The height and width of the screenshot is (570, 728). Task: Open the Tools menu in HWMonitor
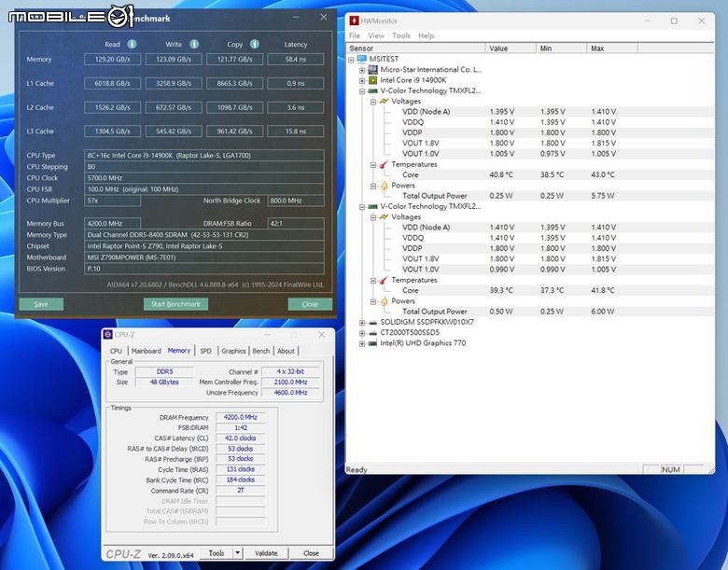tap(400, 35)
